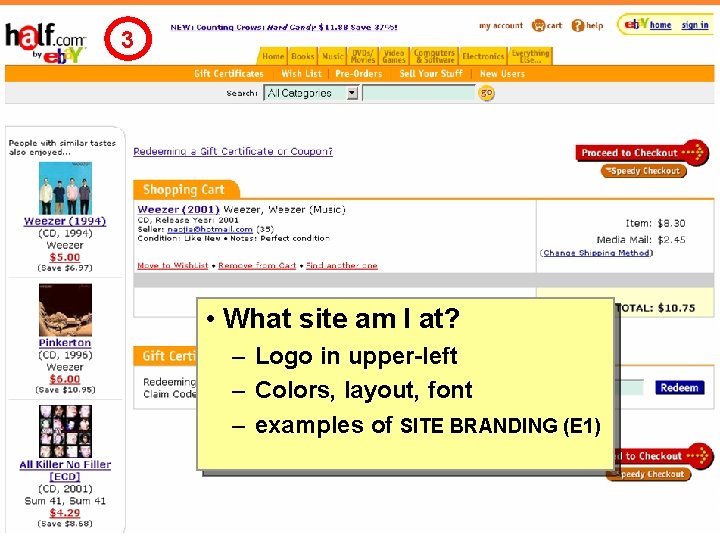Select the Music tab
The width and height of the screenshot is (720, 540).
coord(332,56)
